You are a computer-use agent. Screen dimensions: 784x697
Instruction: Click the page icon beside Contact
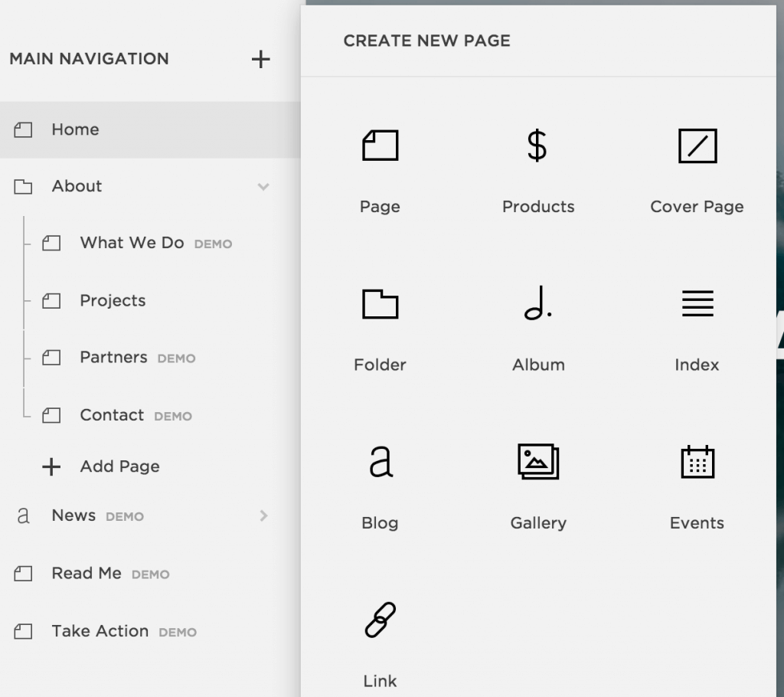[x=51, y=415]
